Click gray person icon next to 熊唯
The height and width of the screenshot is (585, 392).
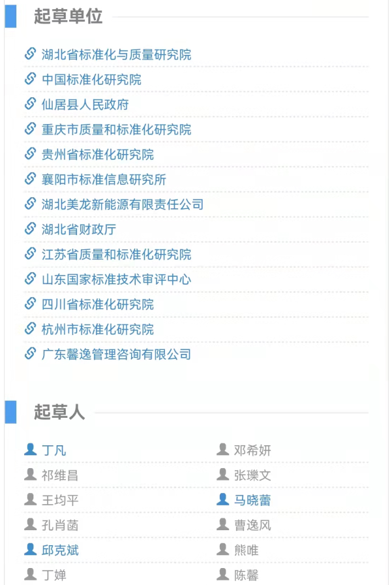click(x=222, y=549)
